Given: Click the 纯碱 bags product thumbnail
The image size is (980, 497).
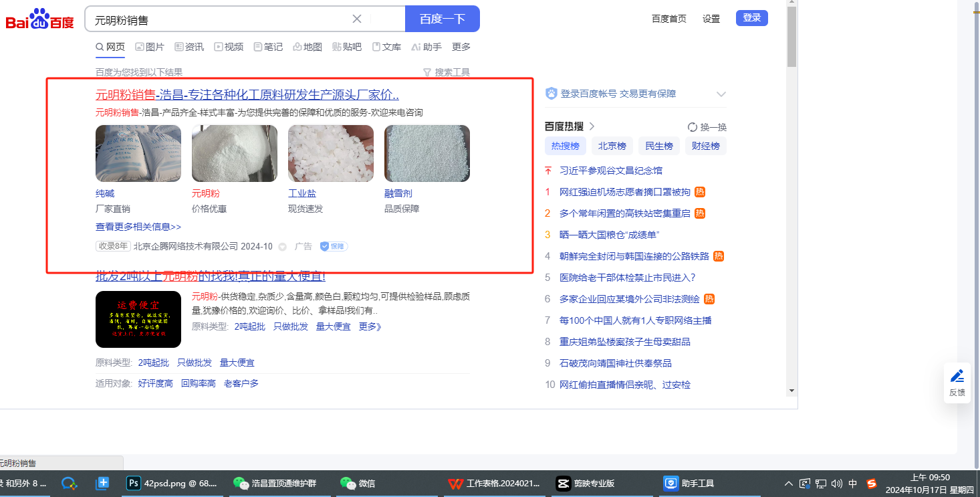Looking at the screenshot, I should point(138,153).
